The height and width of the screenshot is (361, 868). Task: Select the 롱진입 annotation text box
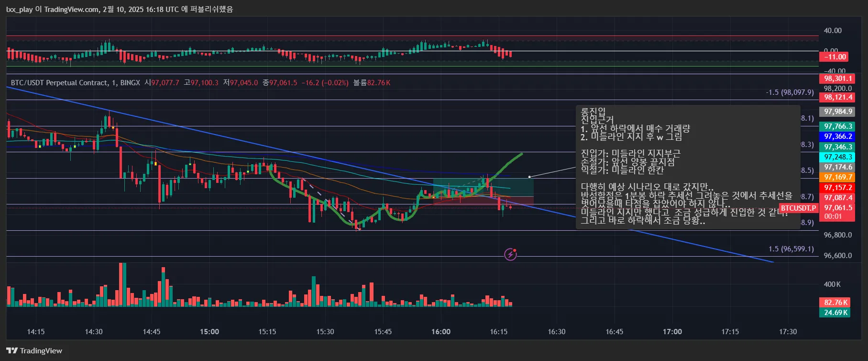688,167
